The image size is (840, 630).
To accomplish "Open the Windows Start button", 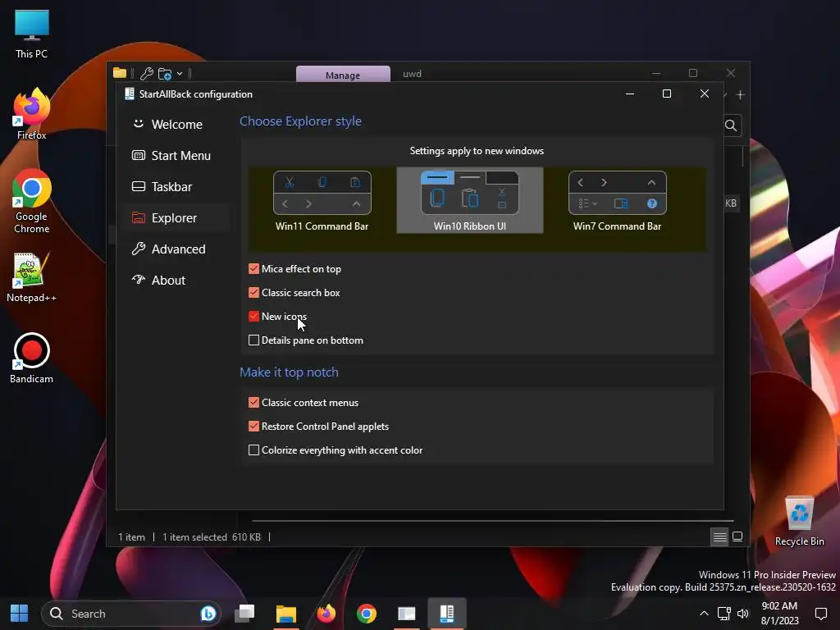I will pos(20,614).
